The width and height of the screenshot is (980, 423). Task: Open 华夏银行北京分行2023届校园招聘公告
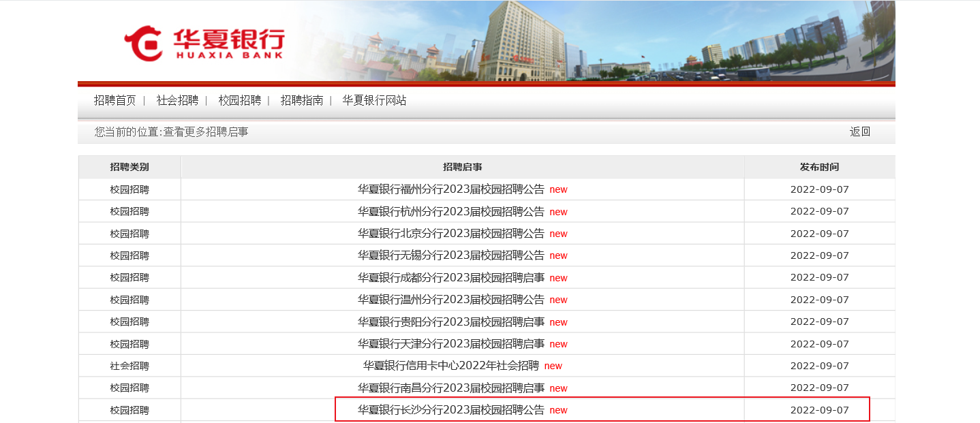coord(451,234)
